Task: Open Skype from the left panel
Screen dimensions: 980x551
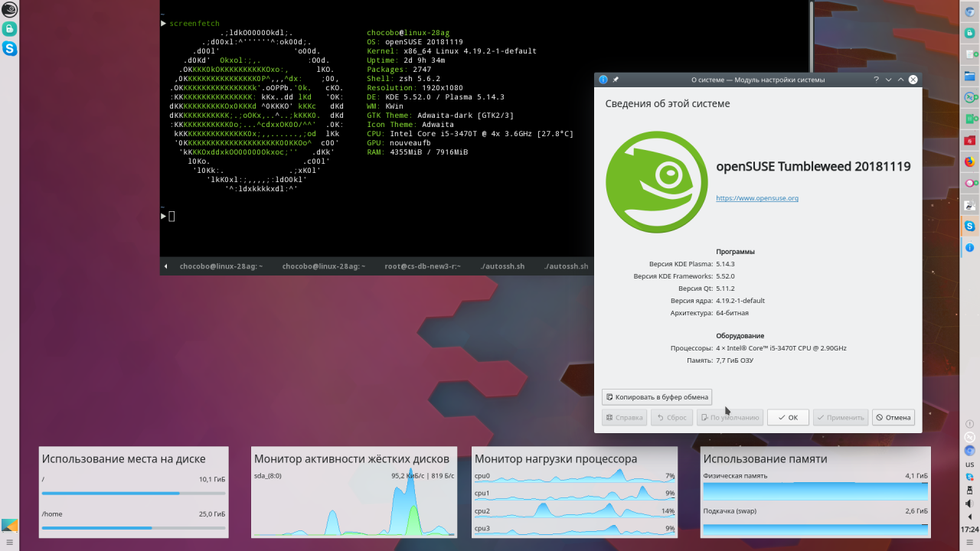Action: click(x=10, y=48)
